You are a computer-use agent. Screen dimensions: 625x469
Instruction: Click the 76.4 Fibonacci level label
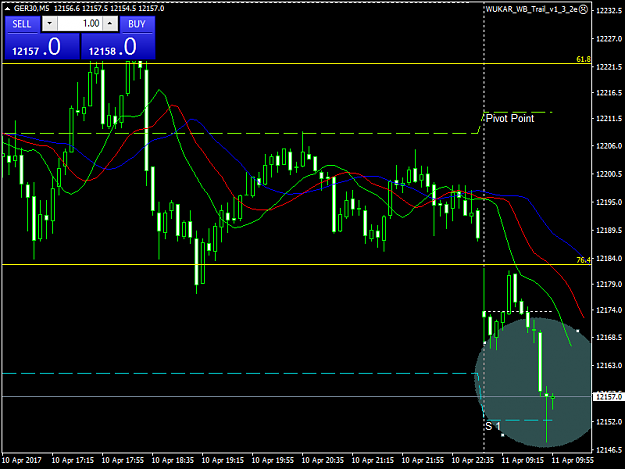point(583,260)
